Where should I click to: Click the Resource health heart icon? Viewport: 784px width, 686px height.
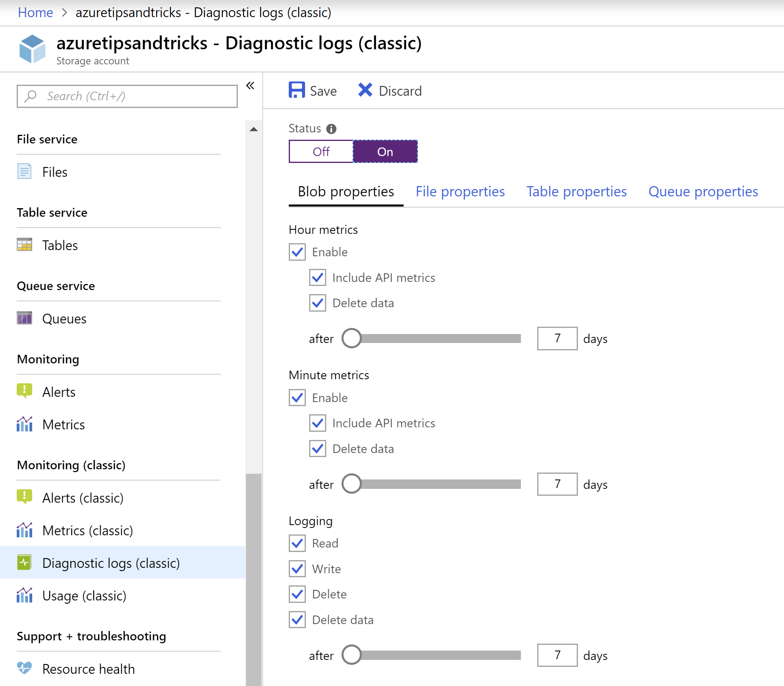click(x=24, y=668)
